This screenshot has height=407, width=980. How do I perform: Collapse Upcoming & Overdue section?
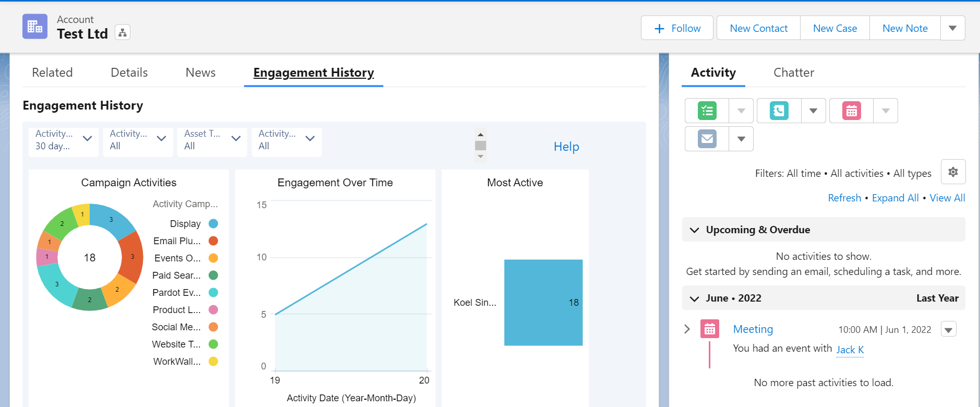coord(694,230)
